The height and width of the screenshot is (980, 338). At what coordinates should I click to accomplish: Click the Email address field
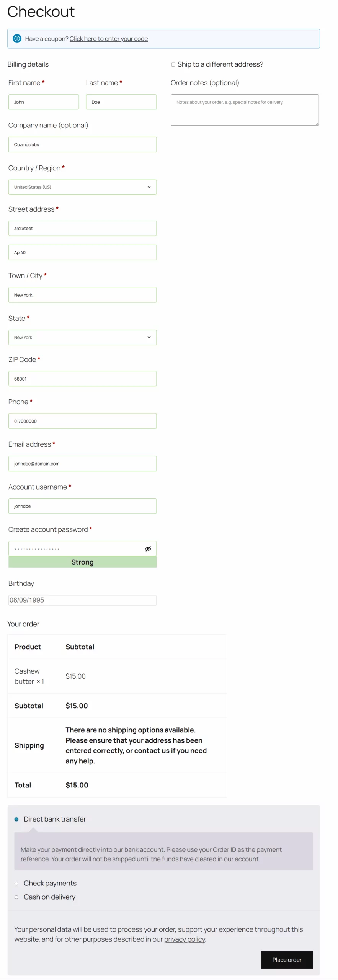pos(82,464)
